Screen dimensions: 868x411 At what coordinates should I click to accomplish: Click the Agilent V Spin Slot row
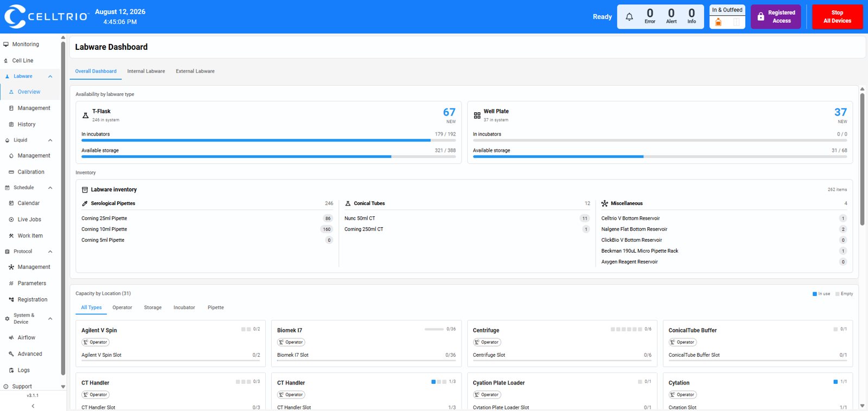click(170, 355)
